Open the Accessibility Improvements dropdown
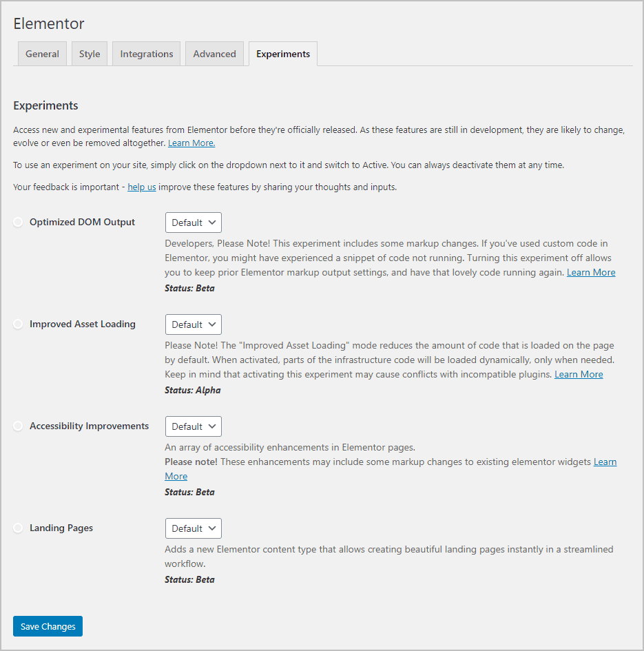 coord(193,426)
